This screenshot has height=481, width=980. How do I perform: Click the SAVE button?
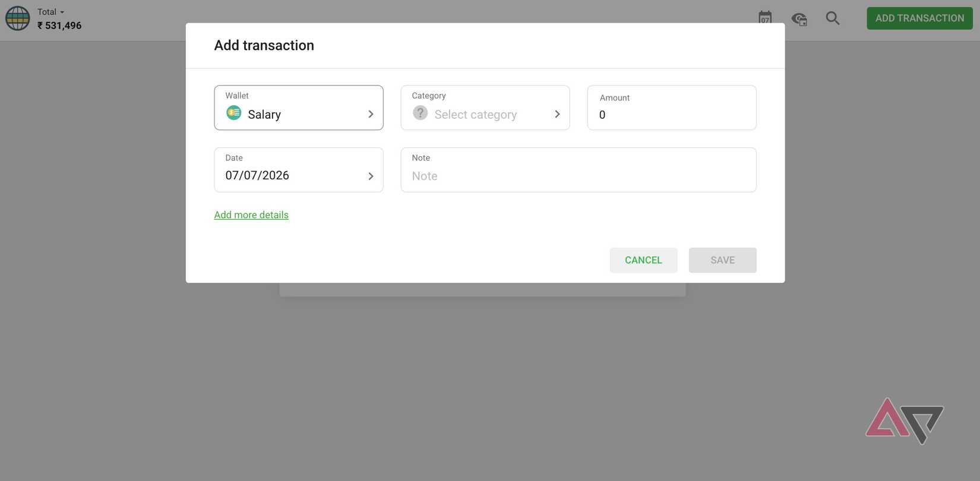pyautogui.click(x=722, y=260)
